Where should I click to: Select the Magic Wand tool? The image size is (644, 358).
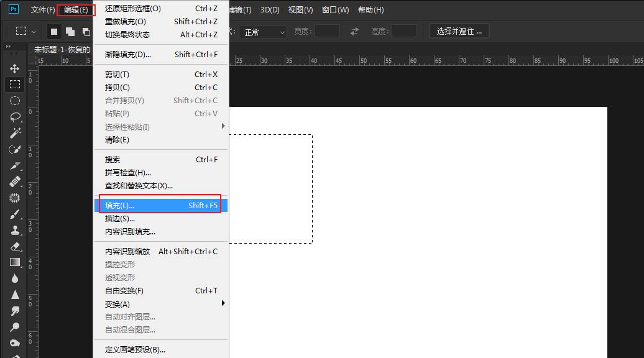[x=15, y=133]
